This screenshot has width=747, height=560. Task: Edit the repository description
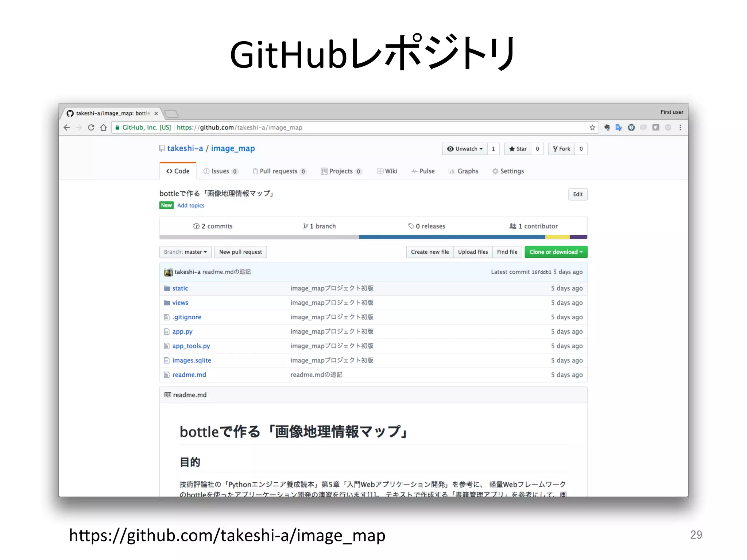[578, 194]
